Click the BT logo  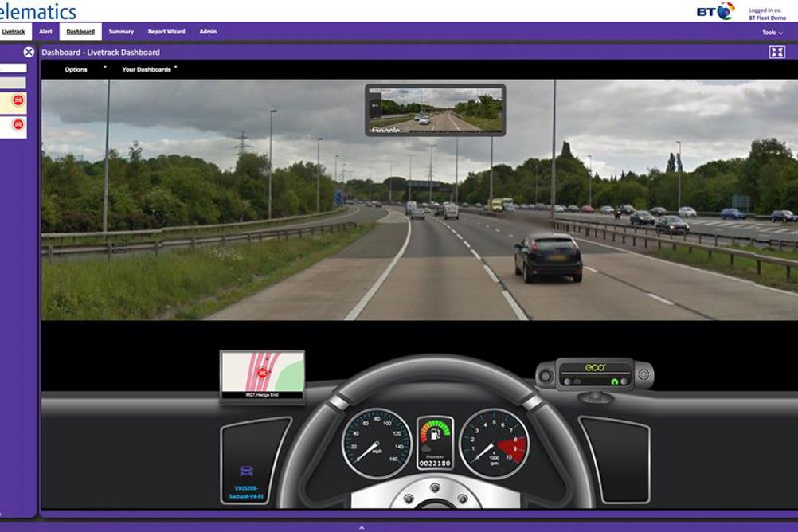(x=715, y=10)
